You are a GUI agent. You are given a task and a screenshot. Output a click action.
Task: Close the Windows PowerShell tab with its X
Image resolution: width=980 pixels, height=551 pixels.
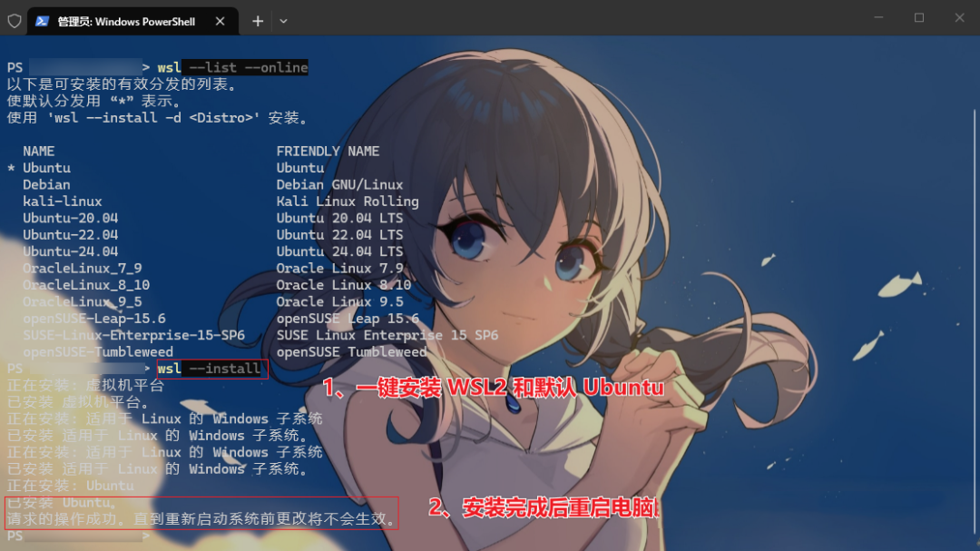point(218,19)
